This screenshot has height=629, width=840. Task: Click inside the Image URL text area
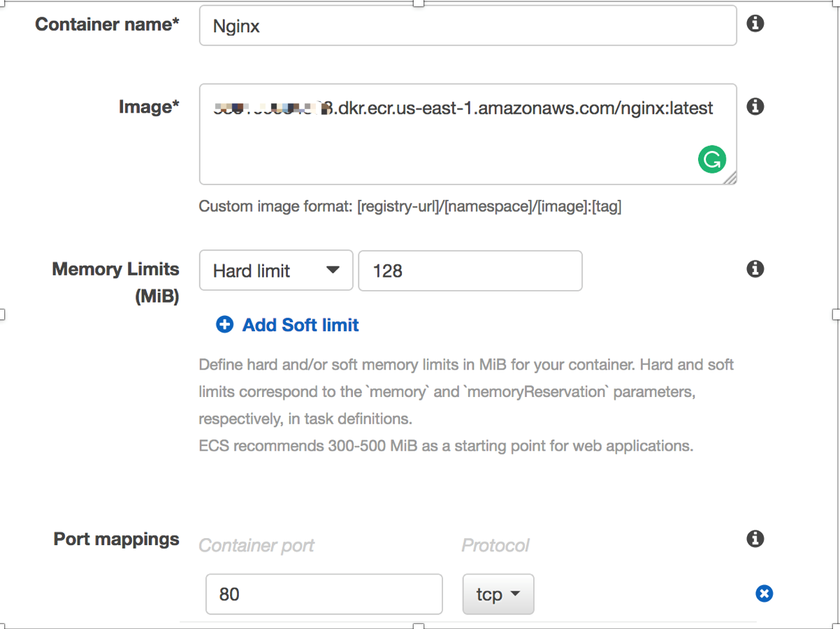tap(468, 134)
